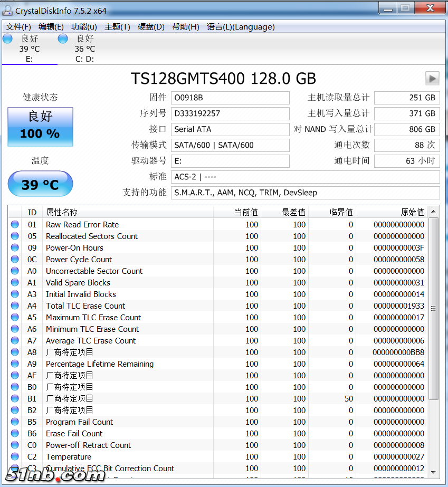This screenshot has height=487, width=448.
Task: Click the blue dot beside Reallocated Sectors Count
Action: [16, 236]
